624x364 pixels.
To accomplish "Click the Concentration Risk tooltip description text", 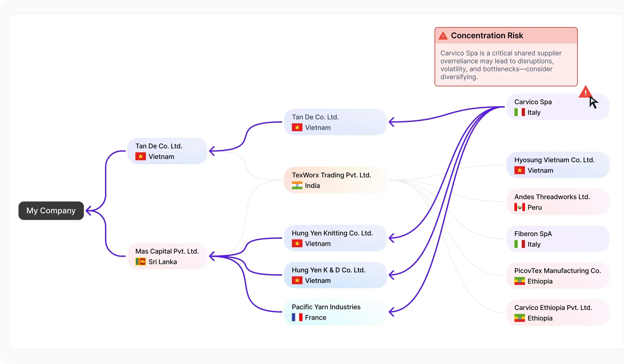I will point(501,65).
